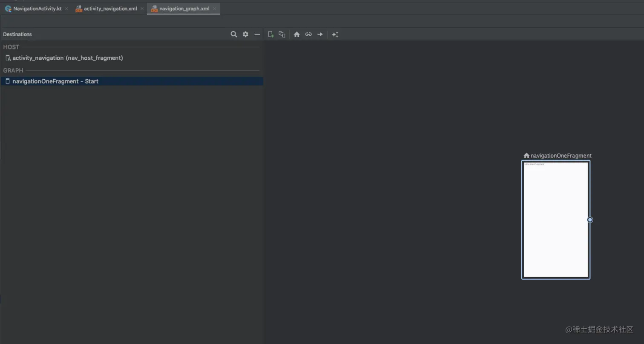This screenshot has height=344, width=644.
Task: Click the Destinations panel title
Action: click(x=17, y=34)
